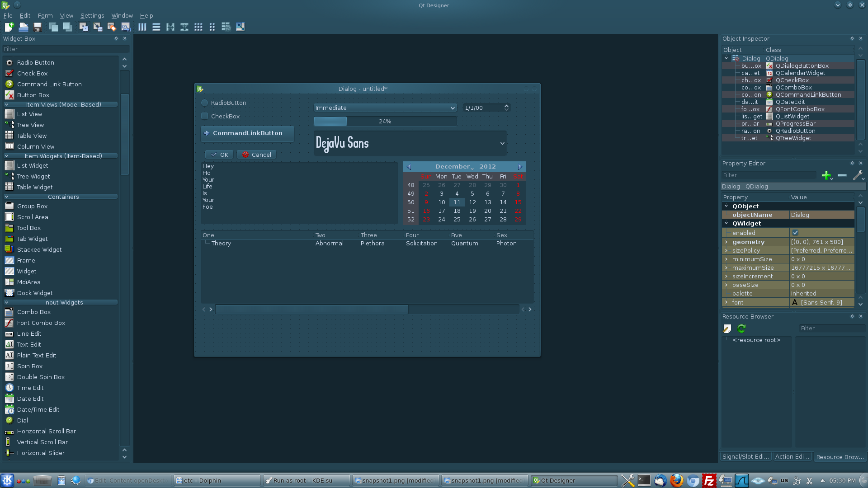The height and width of the screenshot is (488, 868).
Task: Click wrench Configure Property Editor icon
Action: tap(858, 175)
